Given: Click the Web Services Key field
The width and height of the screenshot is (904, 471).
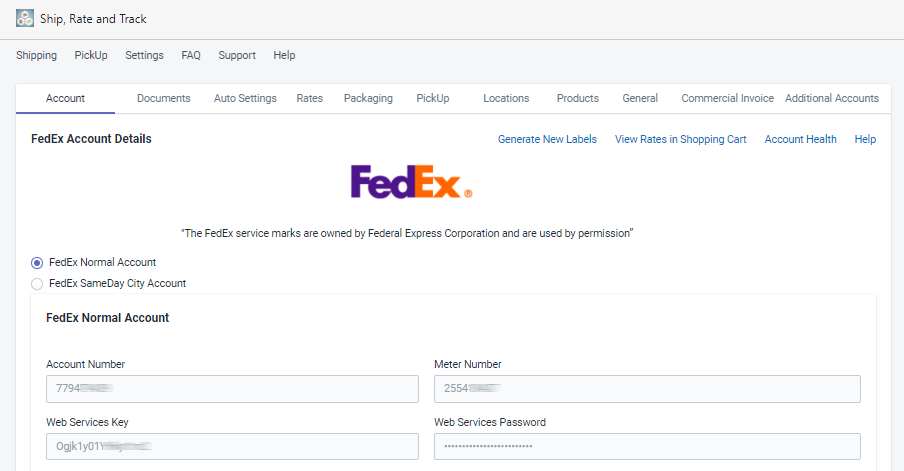Looking at the screenshot, I should pos(232,447).
